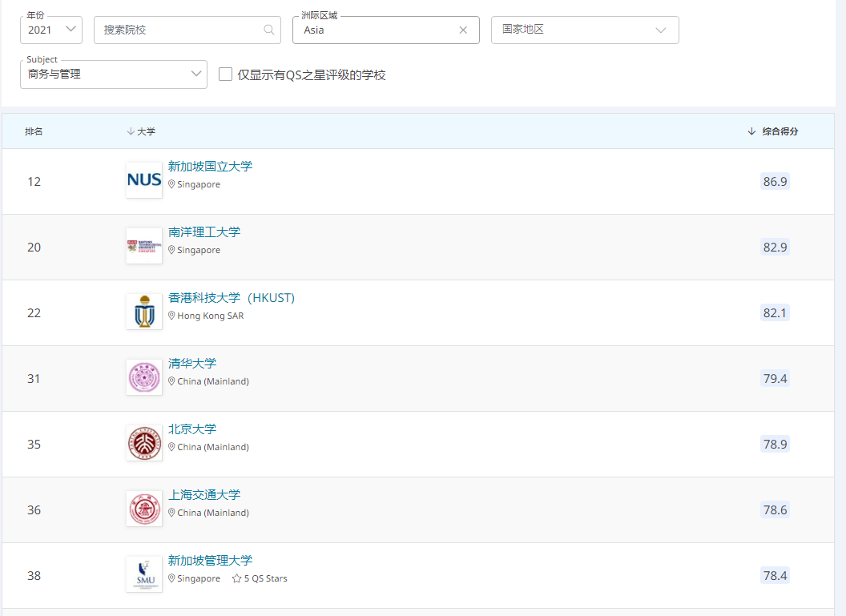Click the 排名 column header
The image size is (846, 616).
click(34, 131)
